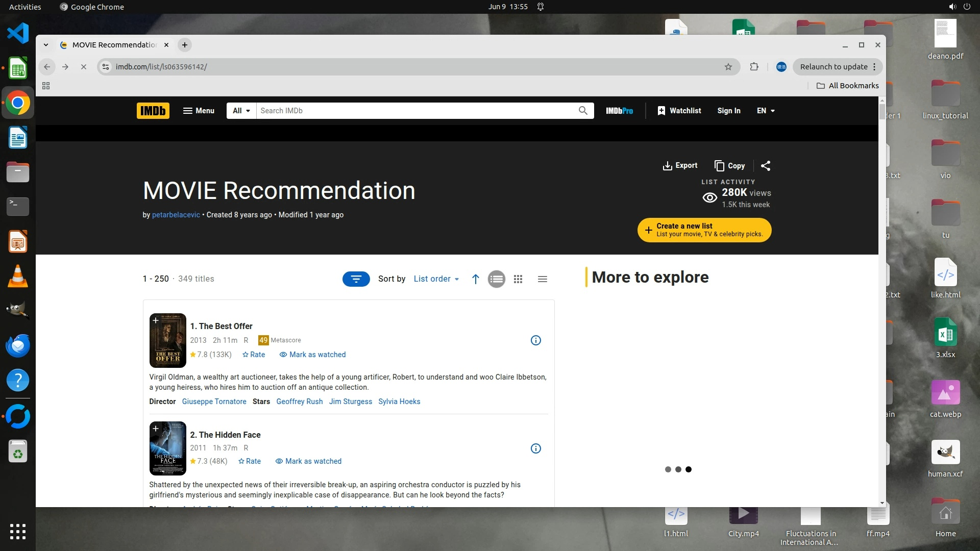Open Giuseppe Tornatore director link

tap(214, 402)
